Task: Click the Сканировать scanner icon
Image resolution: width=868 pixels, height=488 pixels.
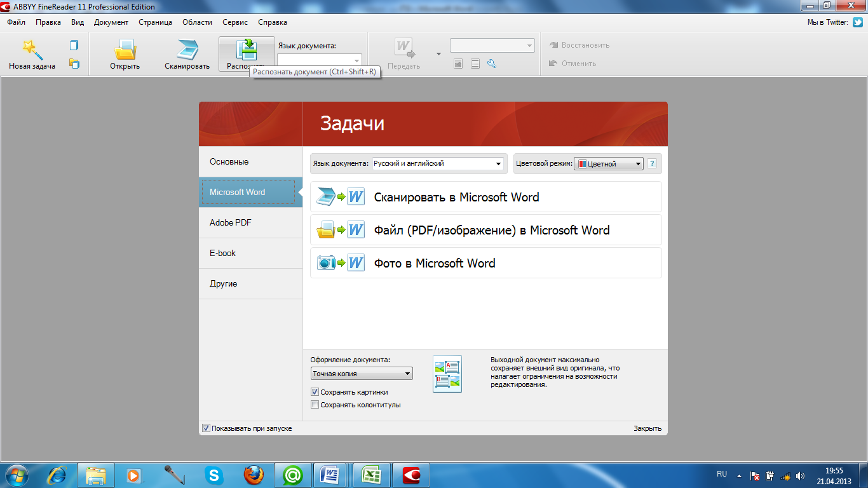Action: [x=187, y=50]
